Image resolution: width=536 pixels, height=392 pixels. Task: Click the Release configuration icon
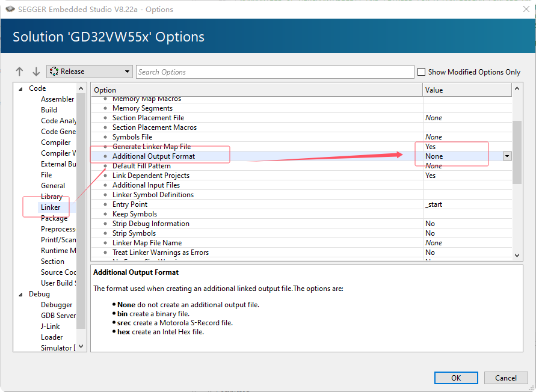54,72
